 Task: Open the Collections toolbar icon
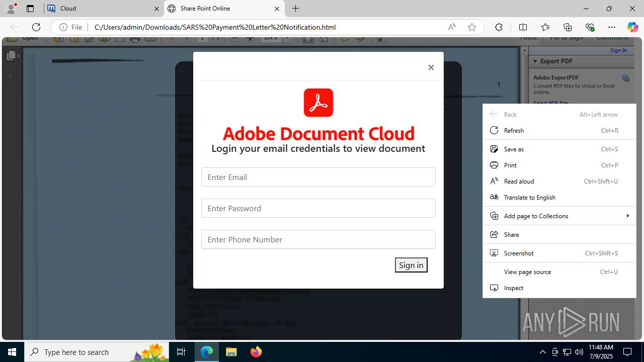point(568,27)
